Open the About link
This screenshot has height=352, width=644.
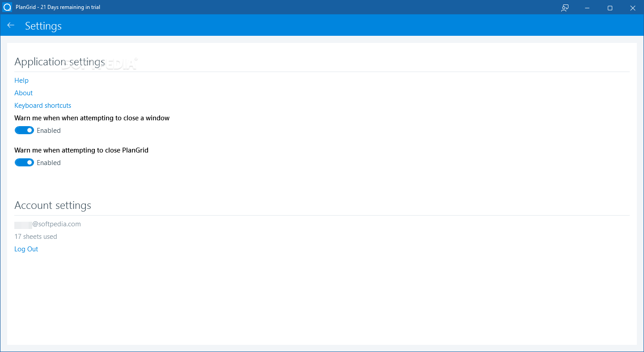pyautogui.click(x=24, y=93)
